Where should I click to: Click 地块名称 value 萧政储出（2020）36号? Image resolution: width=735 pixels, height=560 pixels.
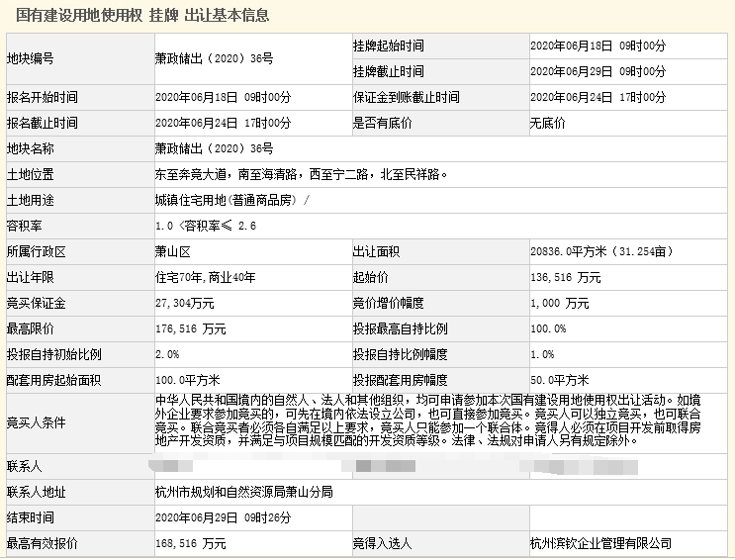[x=215, y=149]
